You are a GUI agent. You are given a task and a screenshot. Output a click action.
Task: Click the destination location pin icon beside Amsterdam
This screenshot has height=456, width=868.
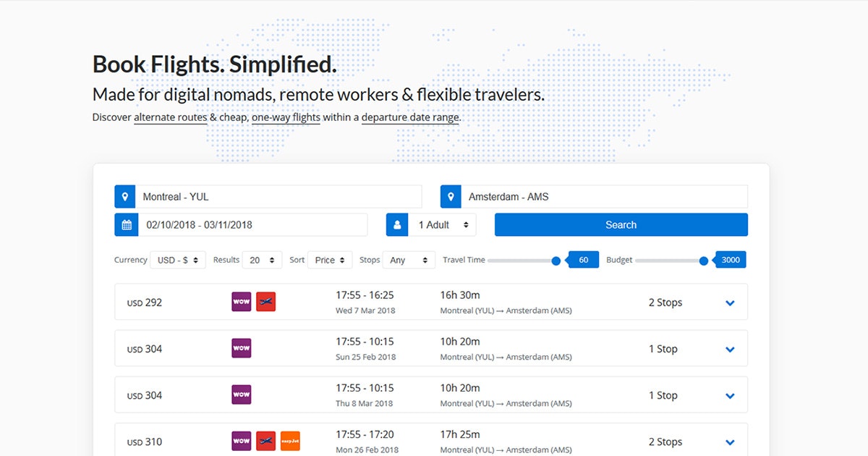pyautogui.click(x=450, y=196)
